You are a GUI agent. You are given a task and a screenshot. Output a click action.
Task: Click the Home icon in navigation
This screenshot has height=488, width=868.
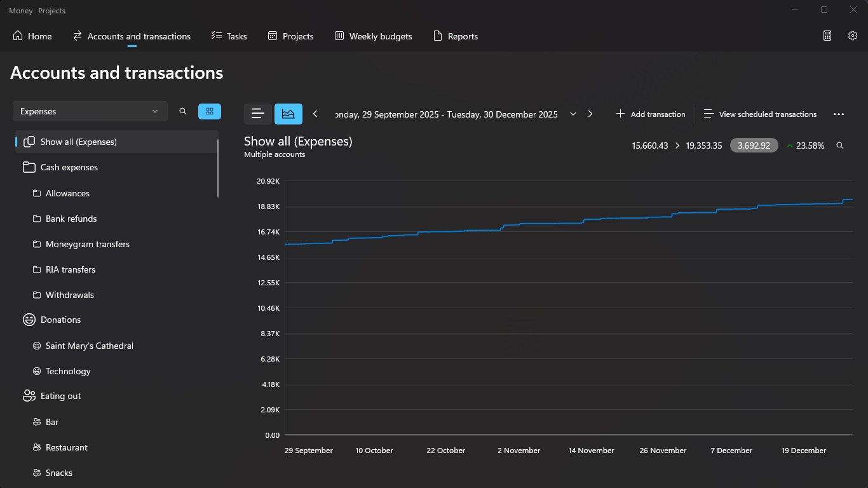18,36
